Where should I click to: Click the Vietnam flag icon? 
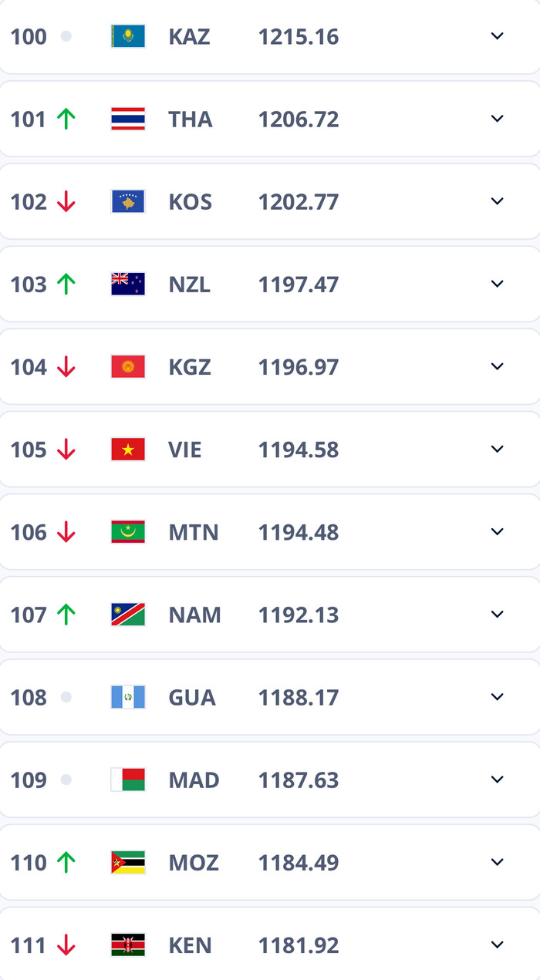[127, 449]
